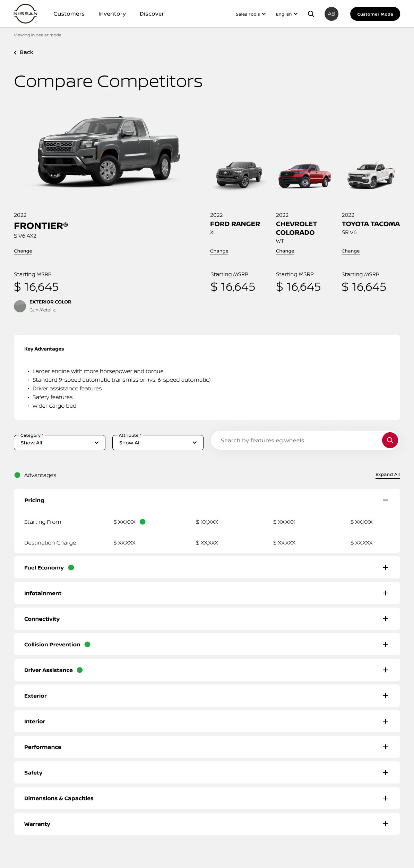Viewport: 414px width, 868px height.
Task: Switch to Customer Mode
Action: pyautogui.click(x=375, y=14)
